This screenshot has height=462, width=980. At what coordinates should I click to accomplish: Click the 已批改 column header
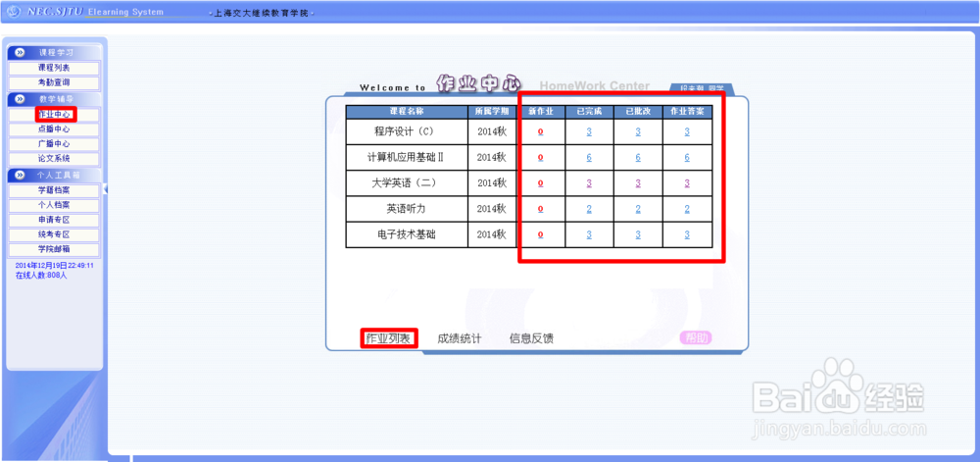[x=638, y=112]
